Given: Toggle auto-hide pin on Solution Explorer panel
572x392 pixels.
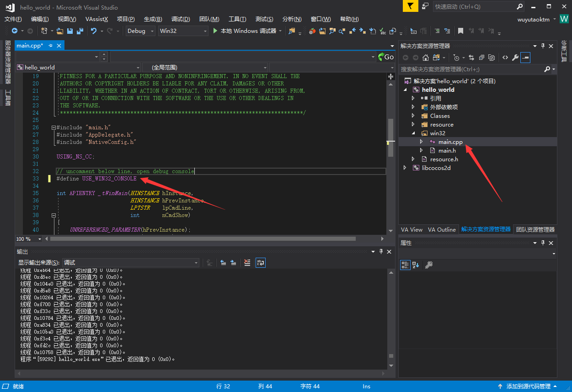Looking at the screenshot, I should pyautogui.click(x=543, y=46).
